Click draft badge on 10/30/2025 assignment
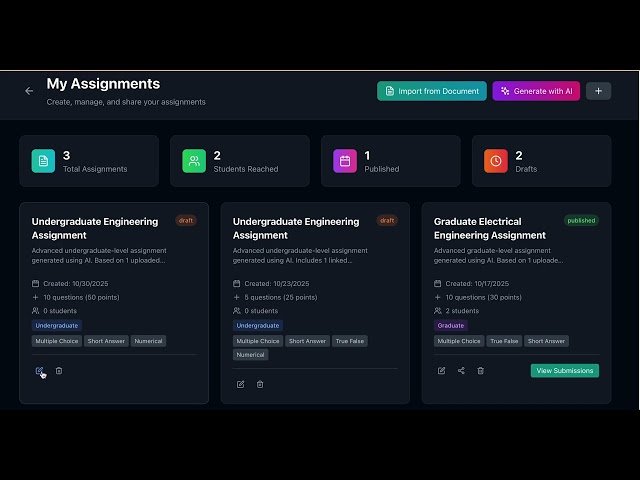This screenshot has width=640, height=480. pos(186,220)
